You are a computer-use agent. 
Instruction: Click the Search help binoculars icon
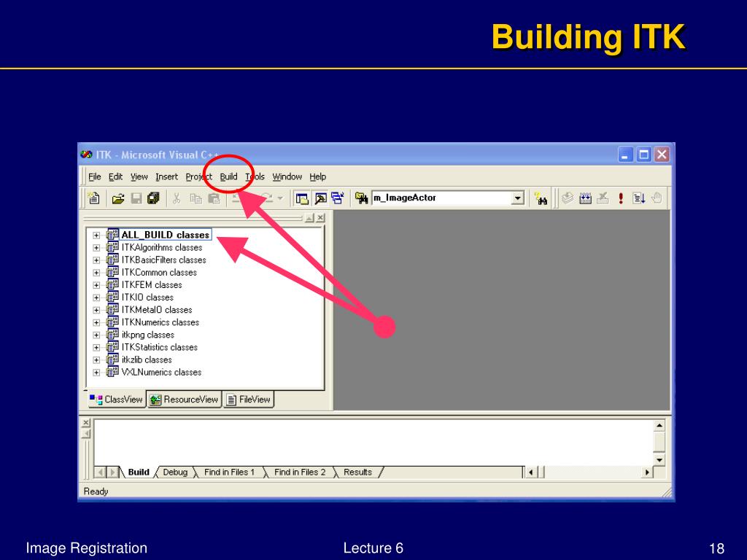point(541,198)
